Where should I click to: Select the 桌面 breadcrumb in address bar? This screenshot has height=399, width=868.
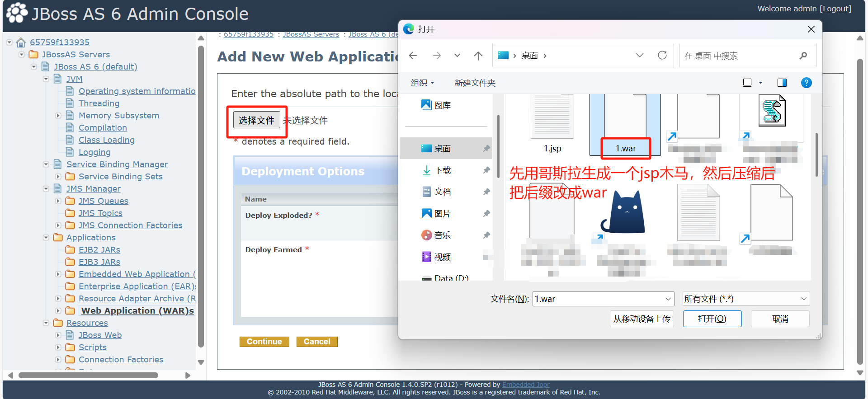point(529,56)
